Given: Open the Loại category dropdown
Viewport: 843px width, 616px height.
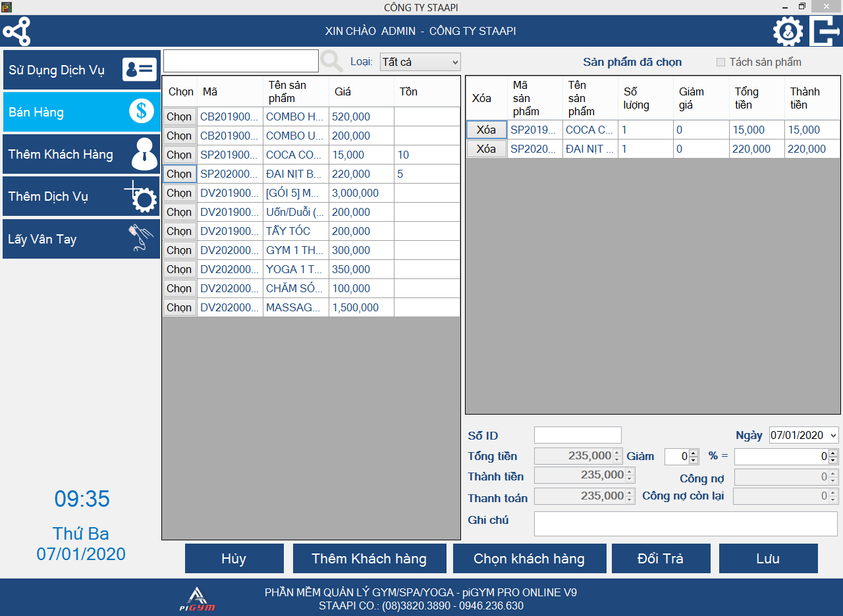Looking at the screenshot, I should [420, 62].
